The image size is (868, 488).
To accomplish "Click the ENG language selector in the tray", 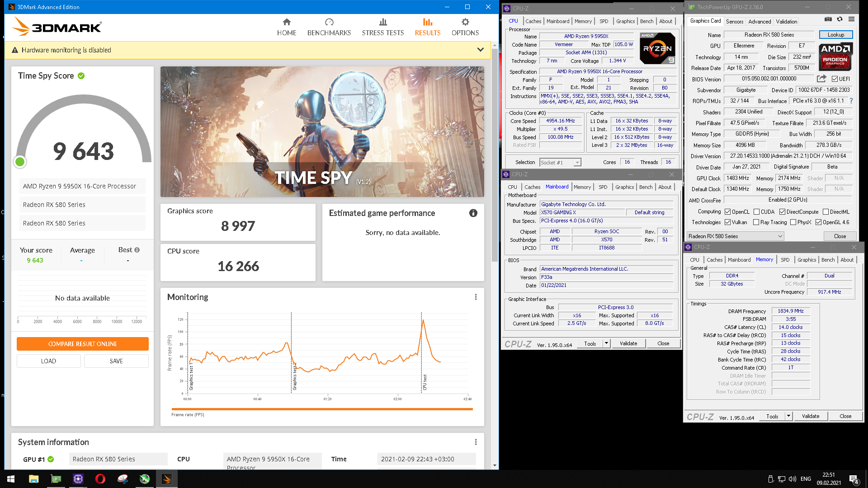I will pyautogui.click(x=806, y=479).
